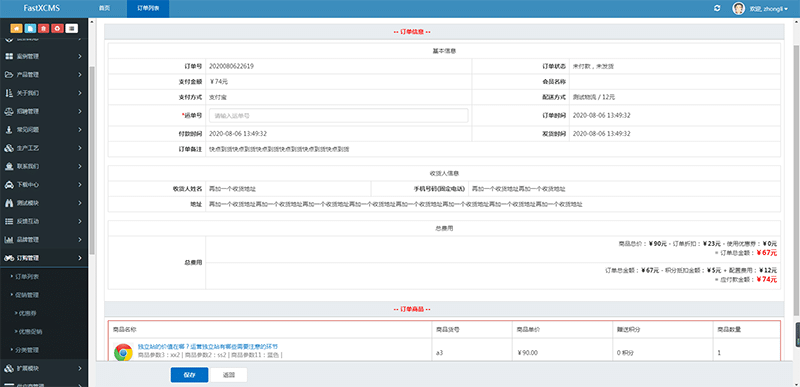This screenshot has height=387, width=800.
Task: Click the 产品管理 folder icon
Action: point(9,74)
